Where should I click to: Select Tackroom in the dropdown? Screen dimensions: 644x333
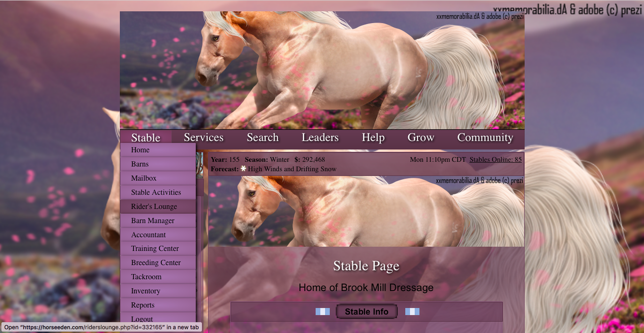click(158, 277)
